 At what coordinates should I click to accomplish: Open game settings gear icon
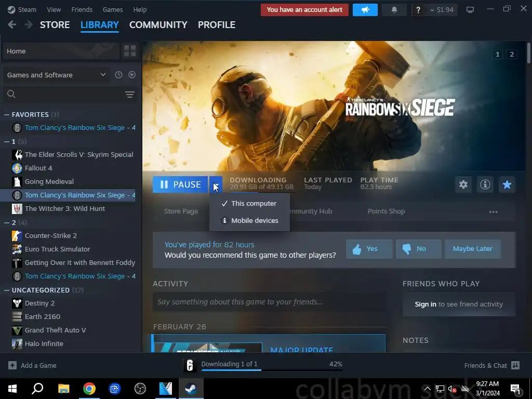(x=463, y=184)
